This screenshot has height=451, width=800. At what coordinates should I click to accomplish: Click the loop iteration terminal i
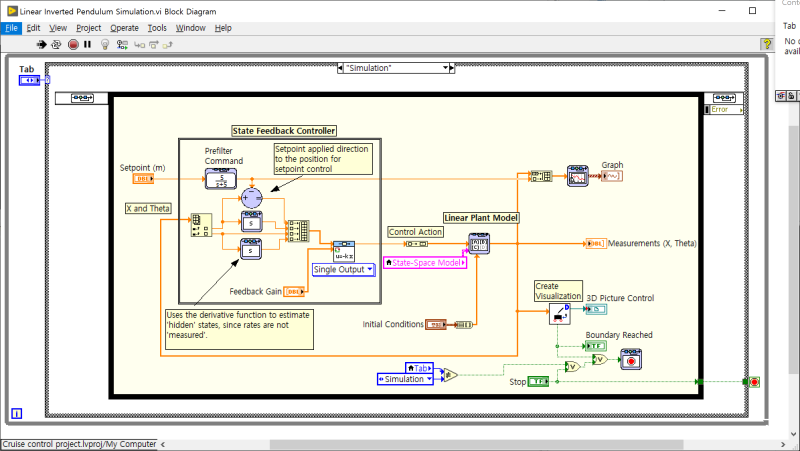[16, 413]
